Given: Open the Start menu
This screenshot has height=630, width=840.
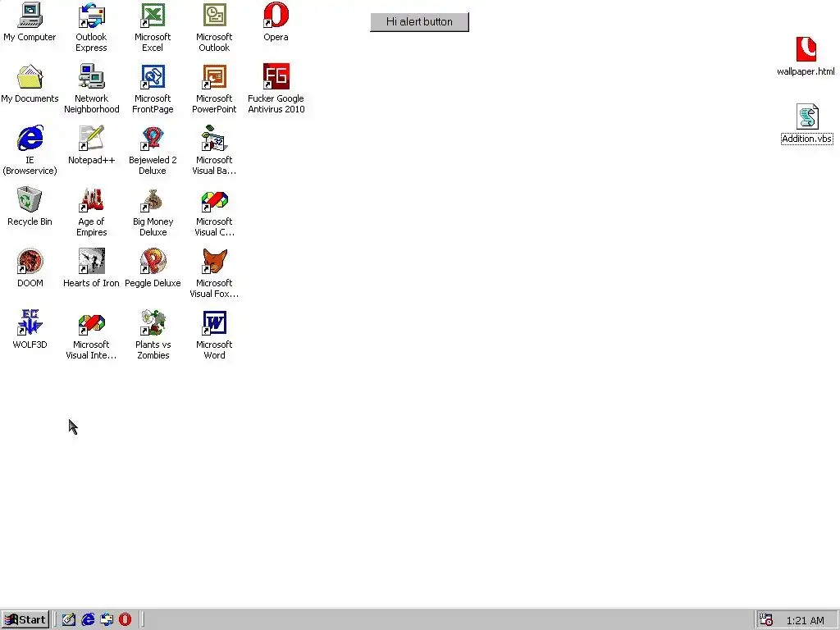Looking at the screenshot, I should tap(25, 620).
